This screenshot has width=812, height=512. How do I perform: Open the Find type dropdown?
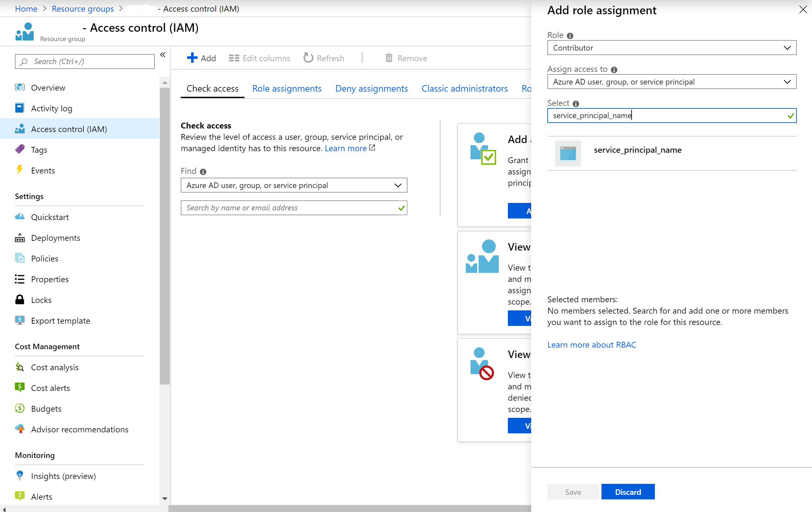point(294,185)
